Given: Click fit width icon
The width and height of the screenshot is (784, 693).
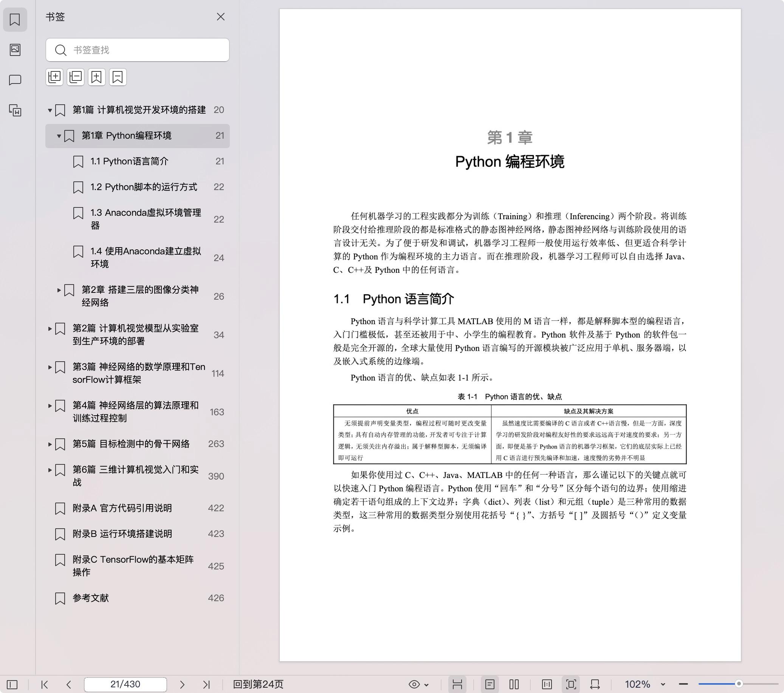Looking at the screenshot, I should coord(595,685).
